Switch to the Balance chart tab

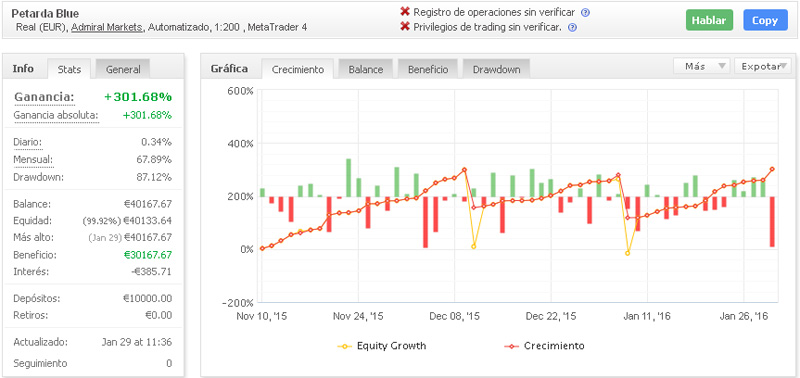365,69
